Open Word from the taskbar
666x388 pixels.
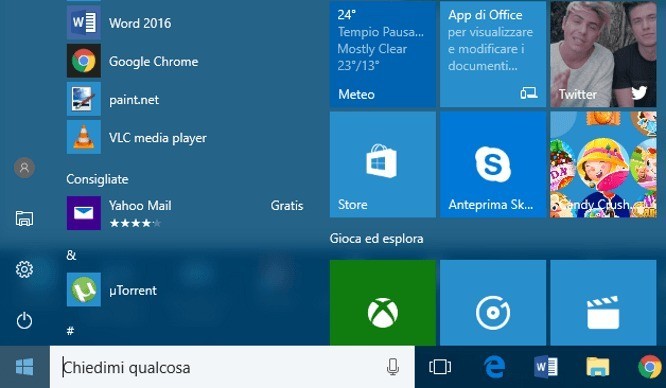point(546,367)
